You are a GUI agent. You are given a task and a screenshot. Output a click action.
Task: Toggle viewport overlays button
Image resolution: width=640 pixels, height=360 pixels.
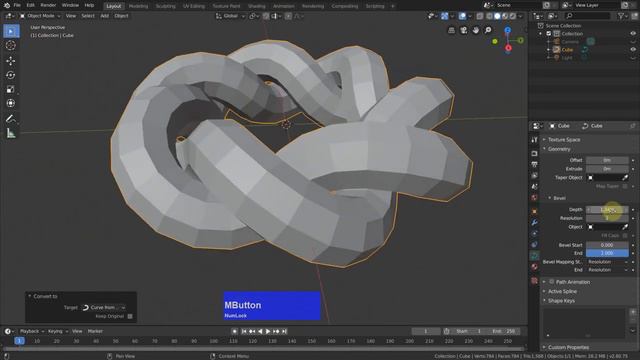coord(462,16)
